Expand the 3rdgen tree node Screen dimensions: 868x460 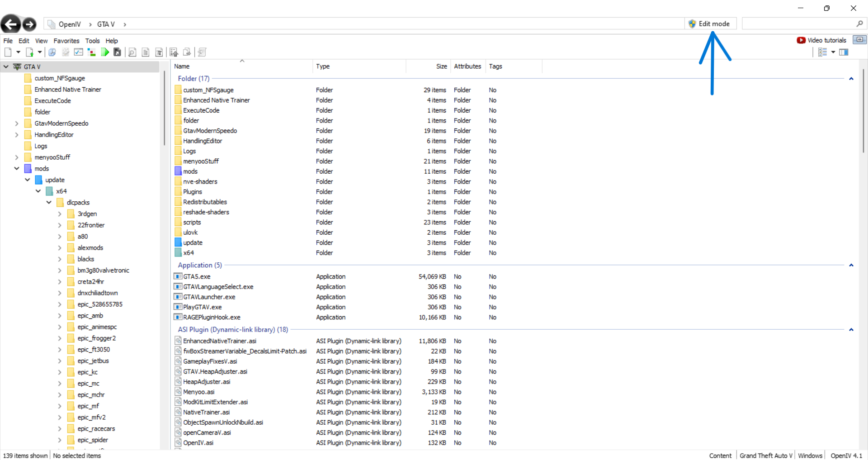pos(60,214)
